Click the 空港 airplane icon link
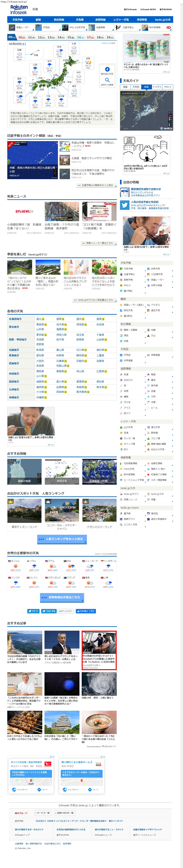Image resolution: width=183 pixels, height=868 pixels. coord(121,433)
